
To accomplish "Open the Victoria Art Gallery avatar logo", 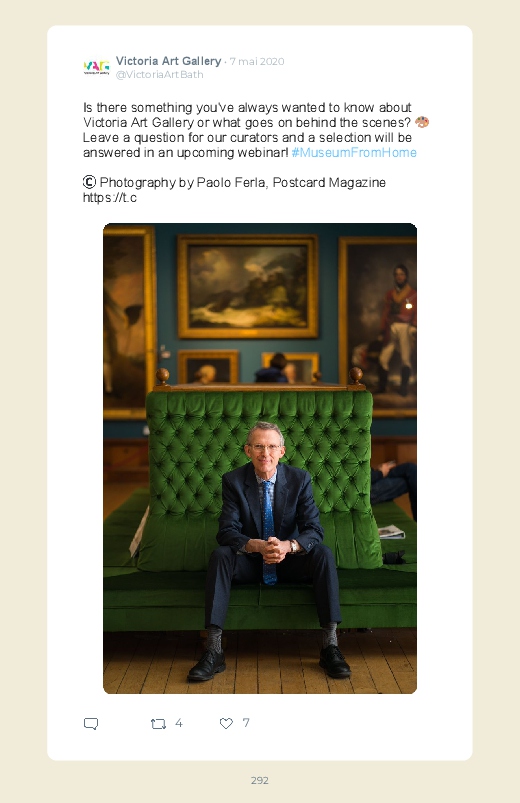I will click(x=96, y=68).
